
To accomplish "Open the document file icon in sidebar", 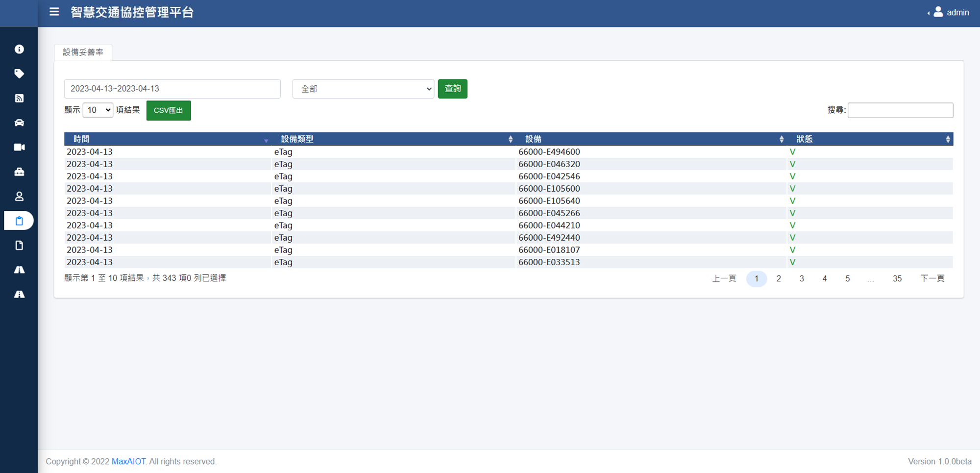I will point(19,245).
